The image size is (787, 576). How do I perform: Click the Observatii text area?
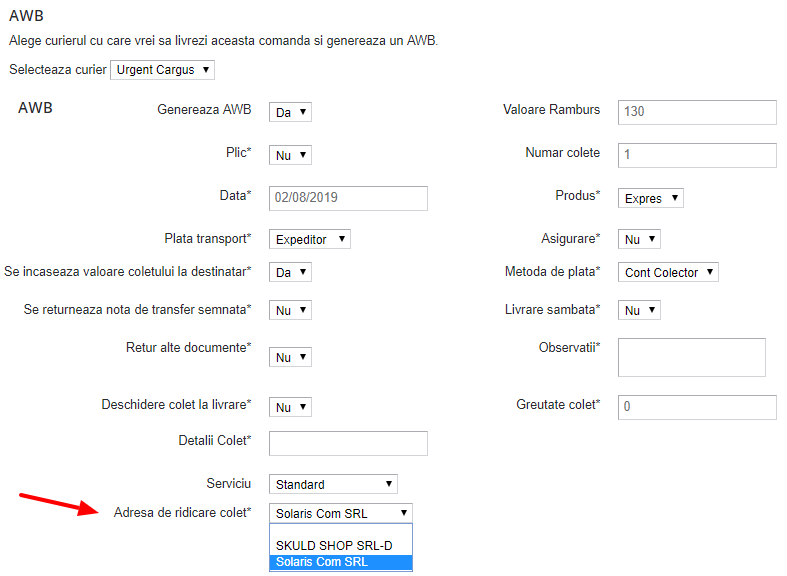[692, 357]
